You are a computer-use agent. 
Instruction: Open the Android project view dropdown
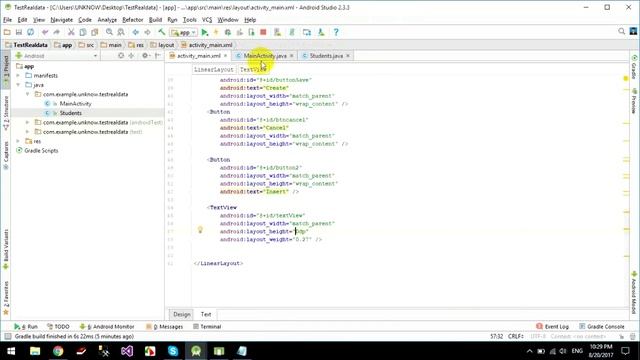tap(56, 56)
